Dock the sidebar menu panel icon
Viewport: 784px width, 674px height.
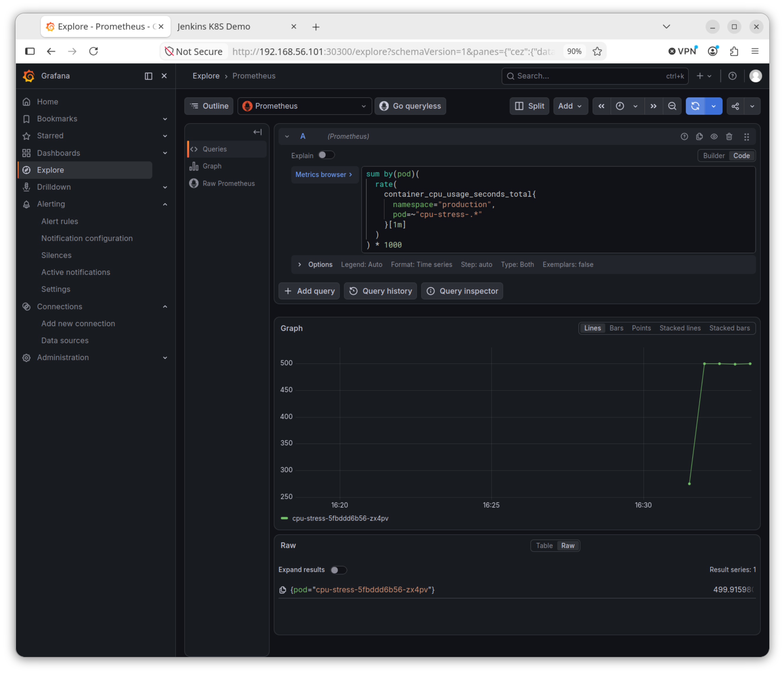148,76
